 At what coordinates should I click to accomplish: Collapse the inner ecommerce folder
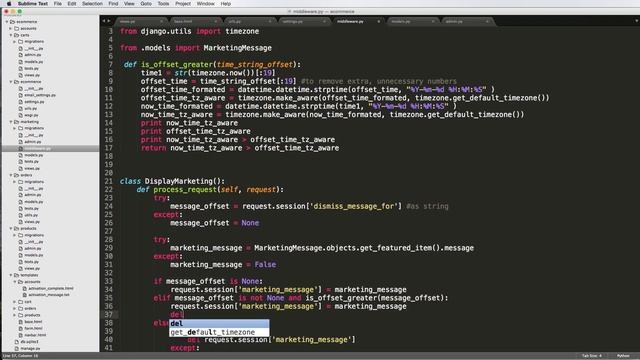(11, 82)
